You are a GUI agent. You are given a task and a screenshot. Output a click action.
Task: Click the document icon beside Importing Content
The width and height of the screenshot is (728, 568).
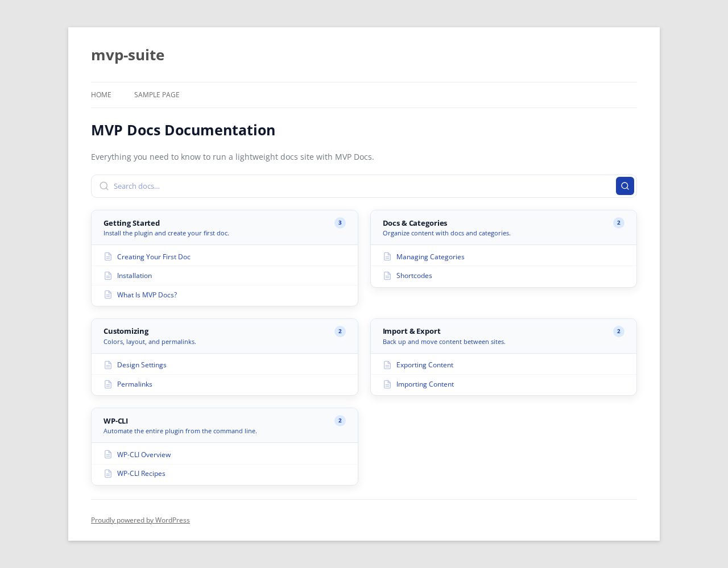point(387,384)
